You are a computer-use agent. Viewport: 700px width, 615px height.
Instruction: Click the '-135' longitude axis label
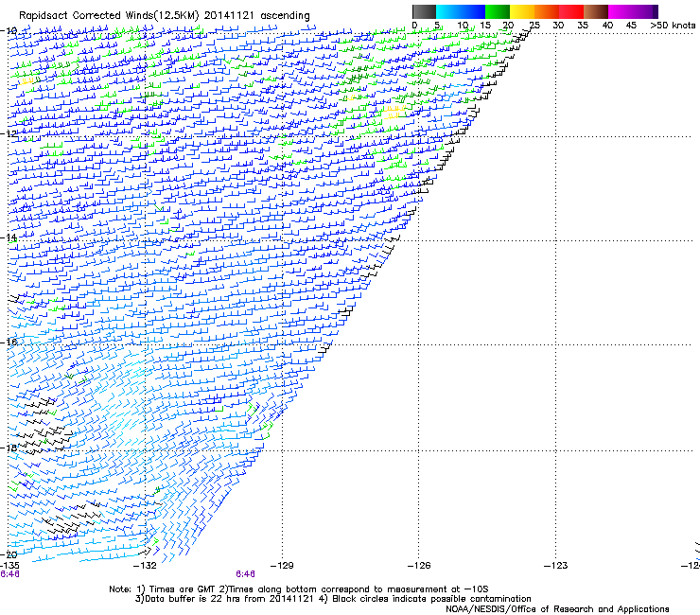click(x=9, y=566)
